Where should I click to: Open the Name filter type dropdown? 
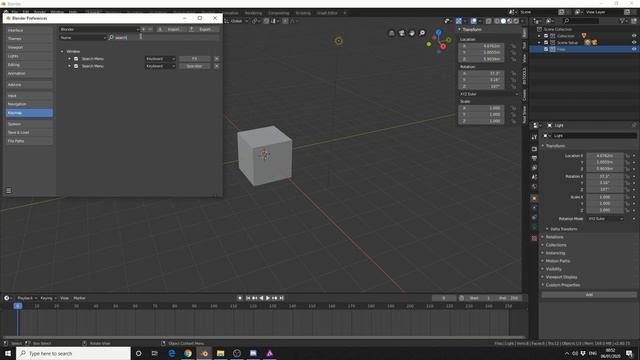(83, 38)
